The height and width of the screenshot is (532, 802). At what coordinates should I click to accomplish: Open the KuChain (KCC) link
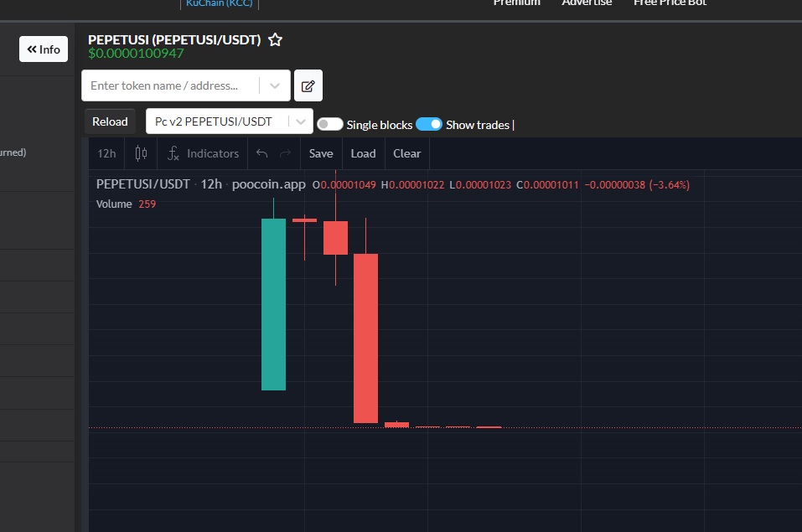coord(220,3)
